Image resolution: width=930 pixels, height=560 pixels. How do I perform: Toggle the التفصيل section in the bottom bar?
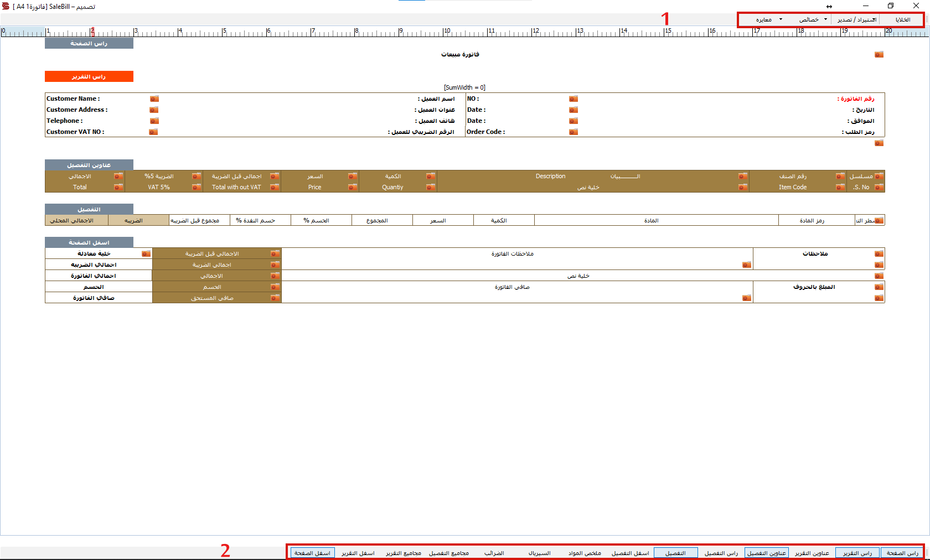(x=675, y=553)
